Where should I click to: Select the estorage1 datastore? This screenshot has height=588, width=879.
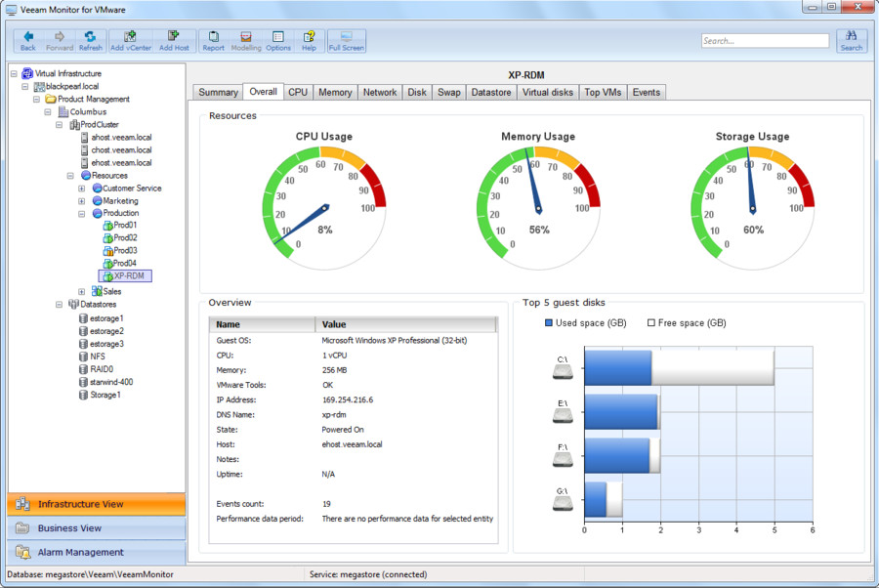click(x=102, y=318)
